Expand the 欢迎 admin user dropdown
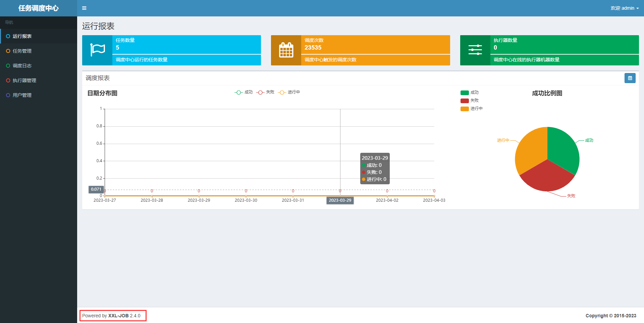The image size is (644, 323). coord(625,8)
